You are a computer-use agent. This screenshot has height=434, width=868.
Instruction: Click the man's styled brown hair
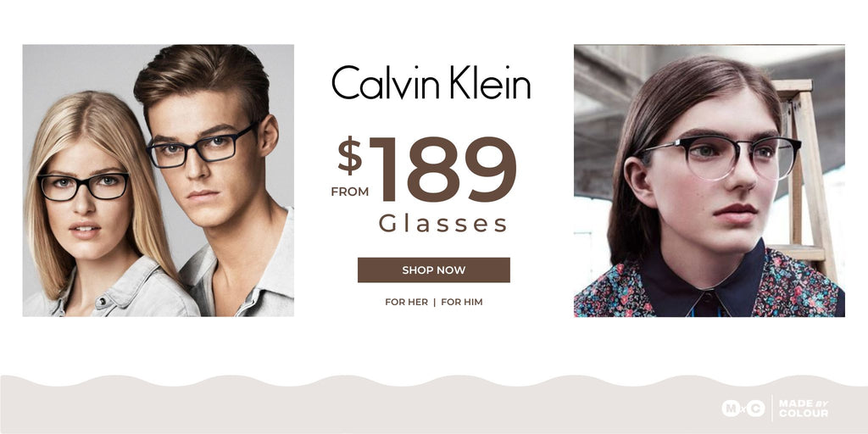pos(203,77)
